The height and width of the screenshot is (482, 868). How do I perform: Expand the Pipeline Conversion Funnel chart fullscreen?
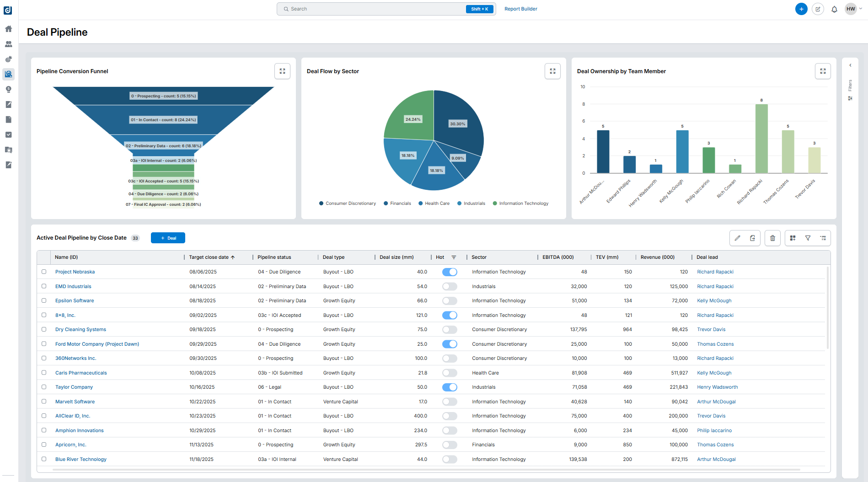pos(282,71)
